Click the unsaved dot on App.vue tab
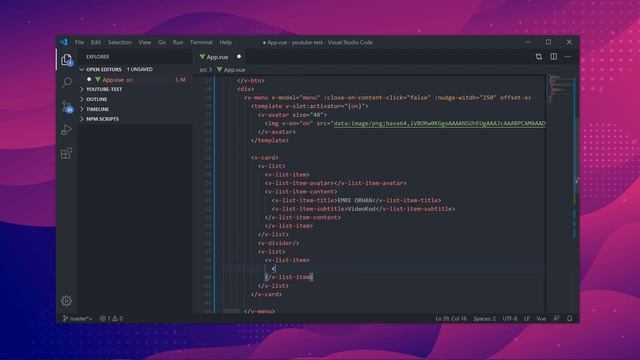 point(239,57)
